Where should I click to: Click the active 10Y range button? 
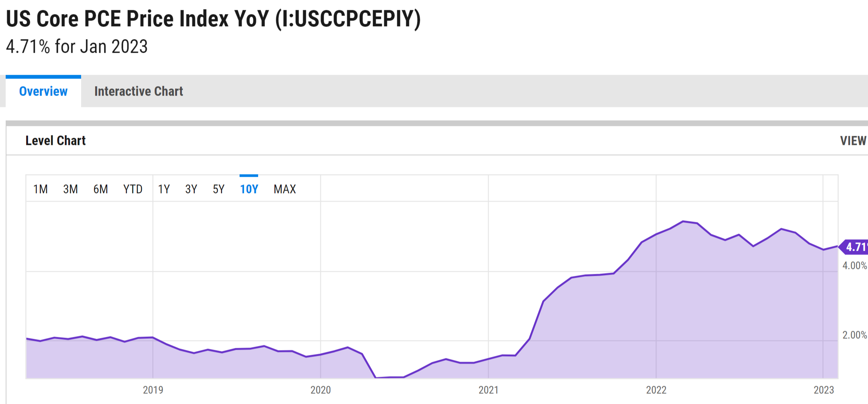[249, 189]
